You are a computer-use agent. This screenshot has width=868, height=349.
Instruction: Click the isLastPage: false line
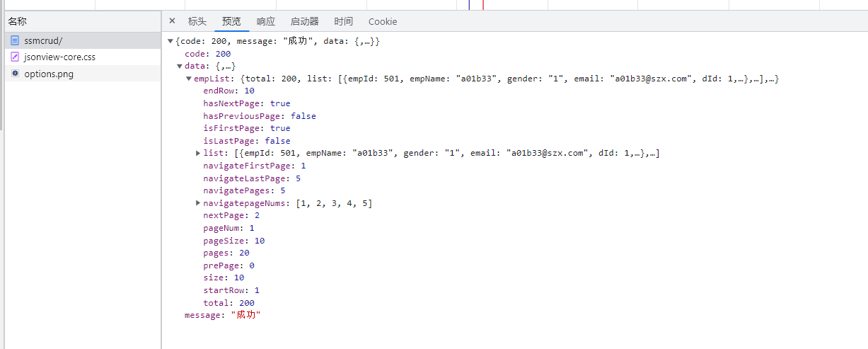tap(246, 141)
